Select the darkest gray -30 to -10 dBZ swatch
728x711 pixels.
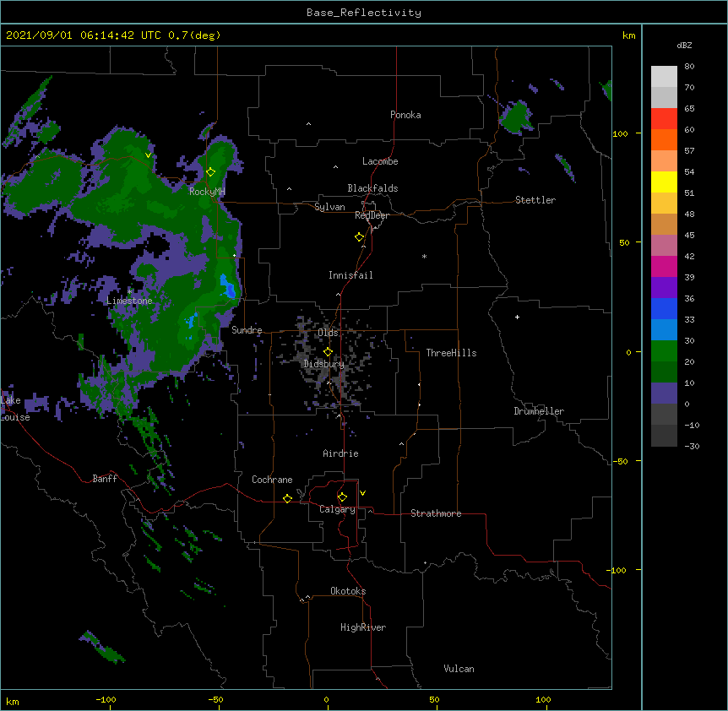[664, 436]
